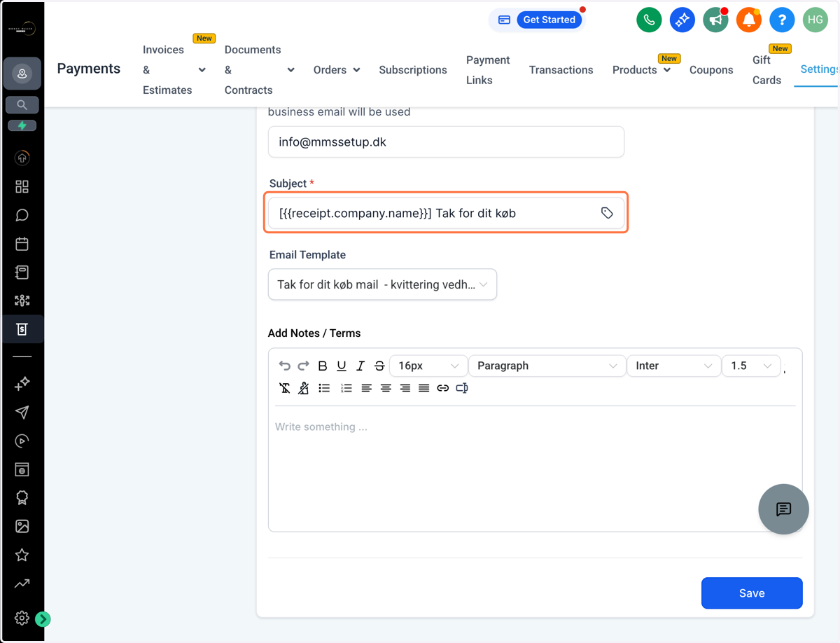Align text center in the editor
This screenshot has height=643, width=840.
(386, 388)
